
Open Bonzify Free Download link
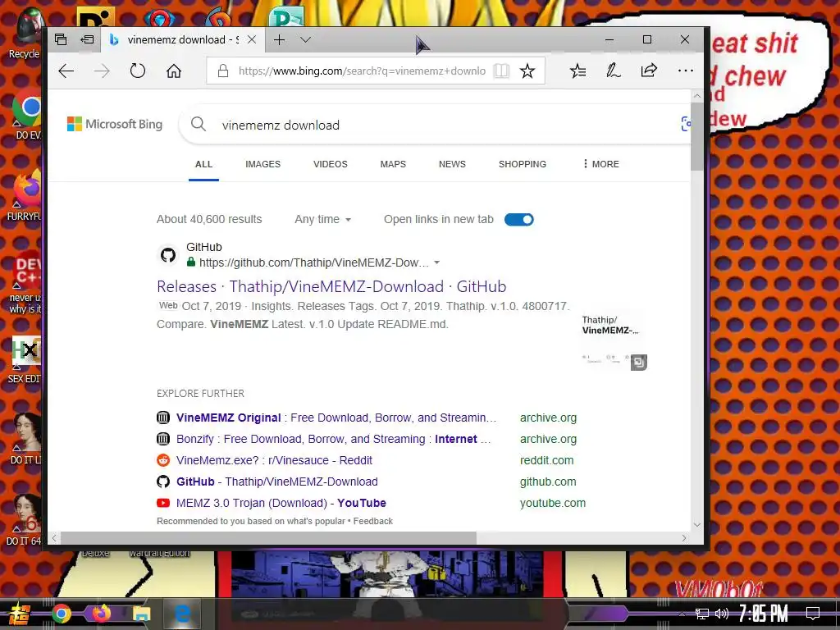coord(333,440)
